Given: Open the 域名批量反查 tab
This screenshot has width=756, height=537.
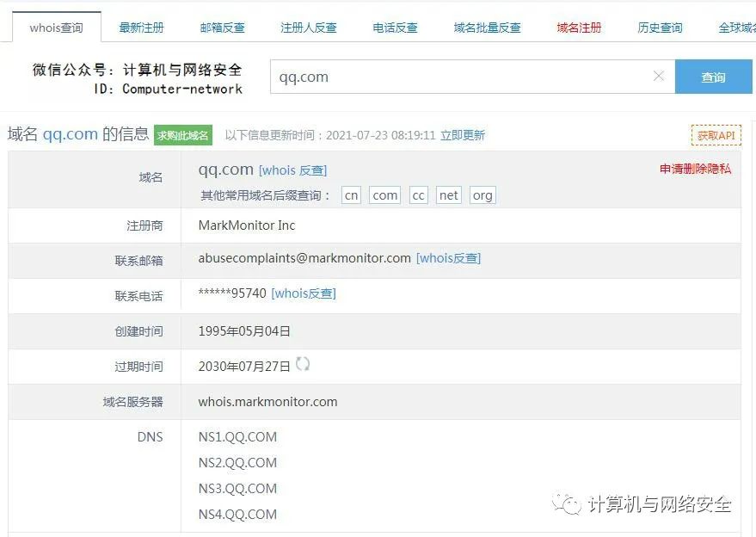Looking at the screenshot, I should pyautogui.click(x=487, y=28).
